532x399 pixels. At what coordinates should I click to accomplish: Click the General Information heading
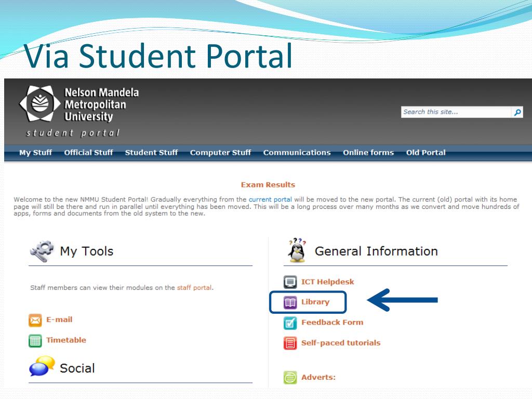(376, 251)
